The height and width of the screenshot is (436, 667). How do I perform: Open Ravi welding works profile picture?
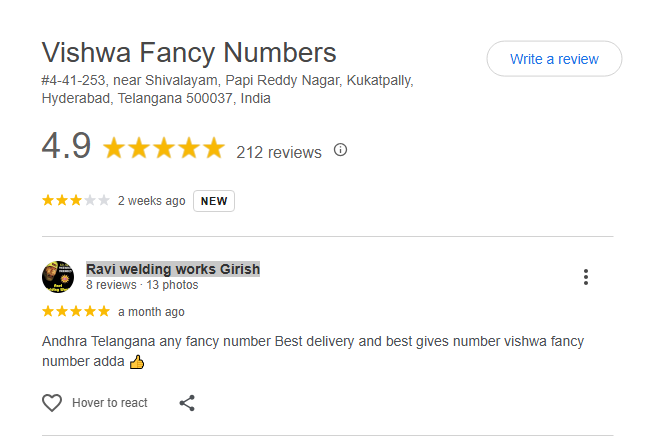pos(58,277)
